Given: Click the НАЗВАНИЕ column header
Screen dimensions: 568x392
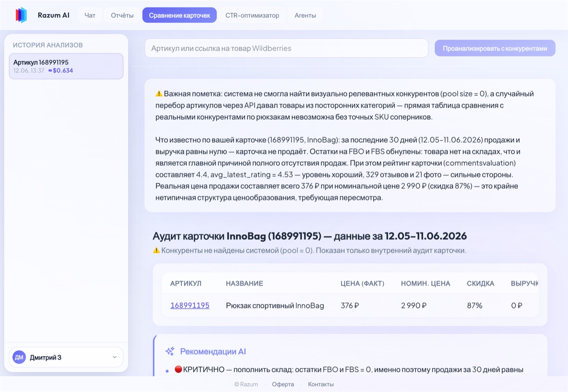Looking at the screenshot, I should [245, 283].
